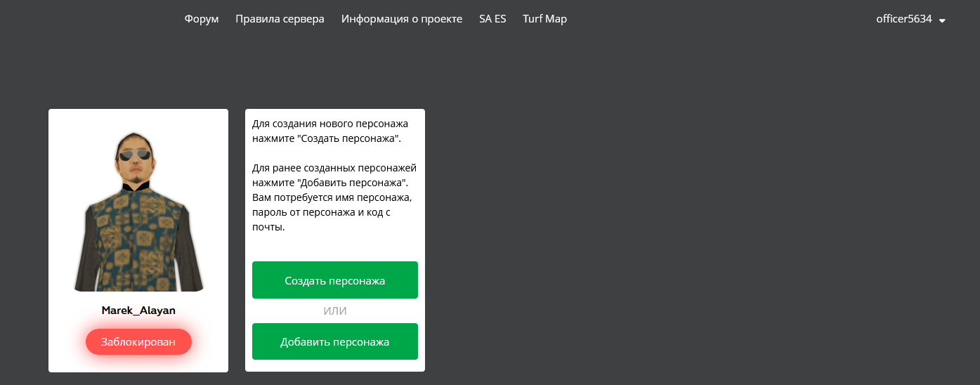Click quoted "Создать персонажа" in the instructions text
980x385 pixels.
tap(349, 138)
